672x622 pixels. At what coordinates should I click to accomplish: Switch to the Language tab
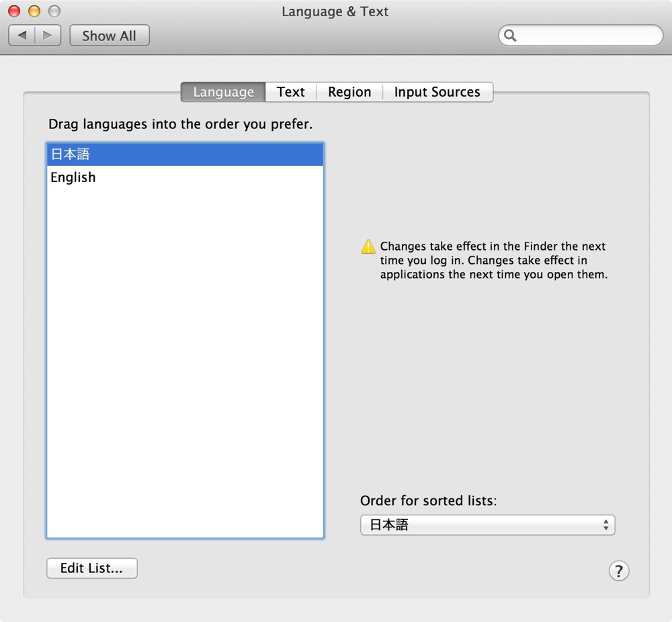[x=223, y=92]
